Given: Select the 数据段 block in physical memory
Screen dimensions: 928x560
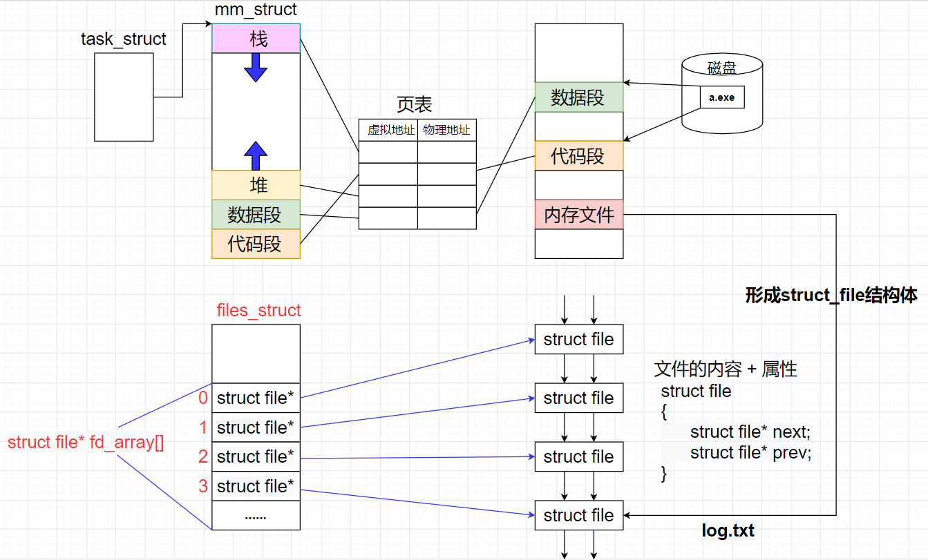Looking at the screenshot, I should [579, 97].
